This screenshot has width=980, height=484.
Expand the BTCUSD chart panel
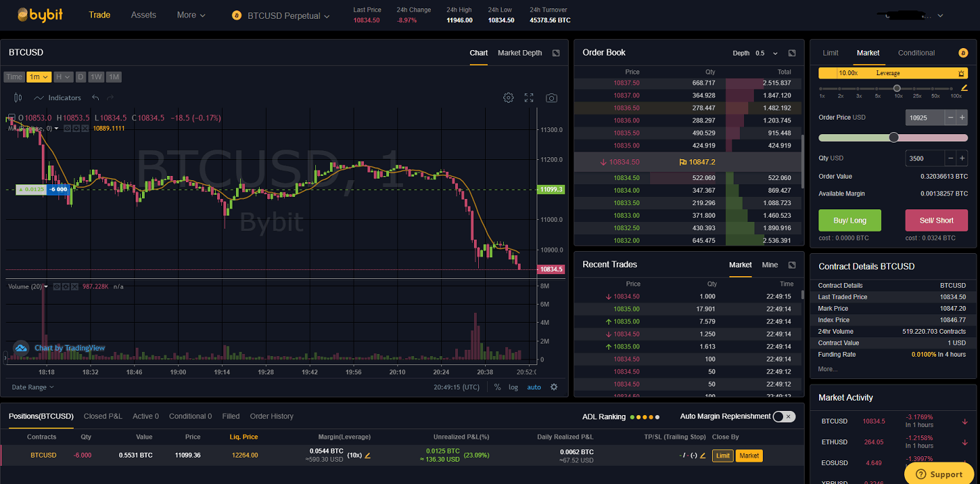[556, 53]
